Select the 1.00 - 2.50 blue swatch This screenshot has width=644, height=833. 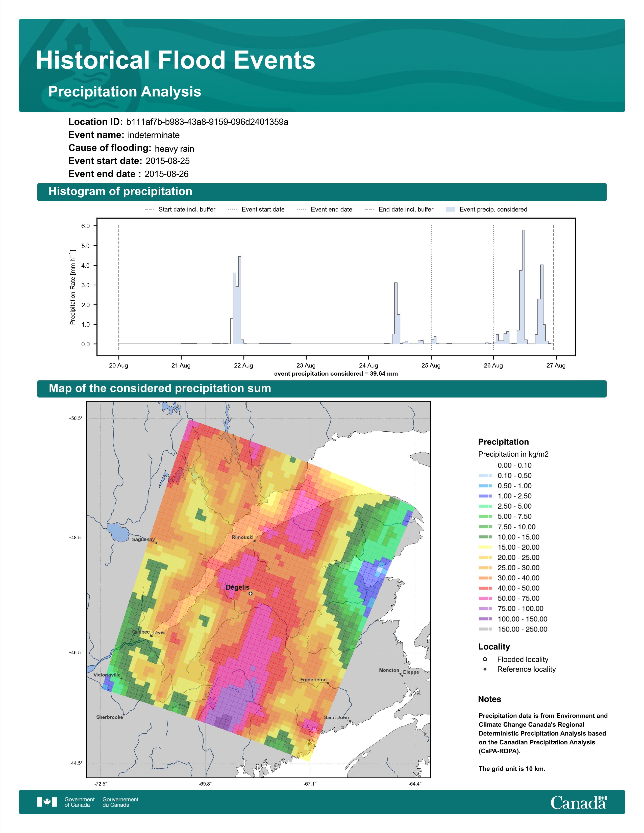(x=485, y=496)
